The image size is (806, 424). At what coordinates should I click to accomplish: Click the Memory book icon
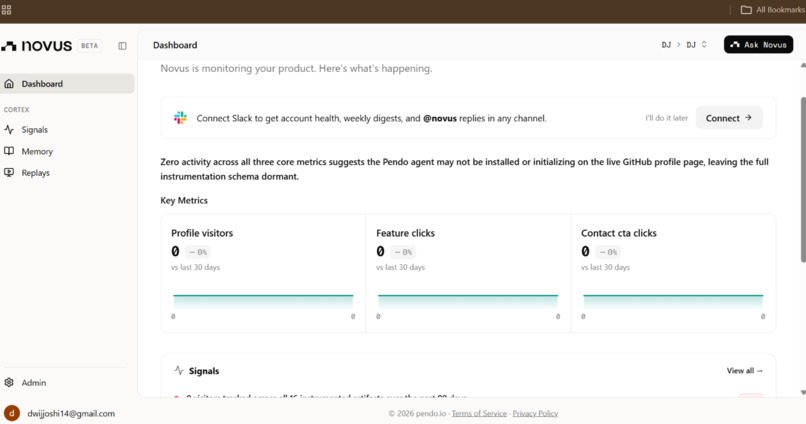tap(9, 151)
